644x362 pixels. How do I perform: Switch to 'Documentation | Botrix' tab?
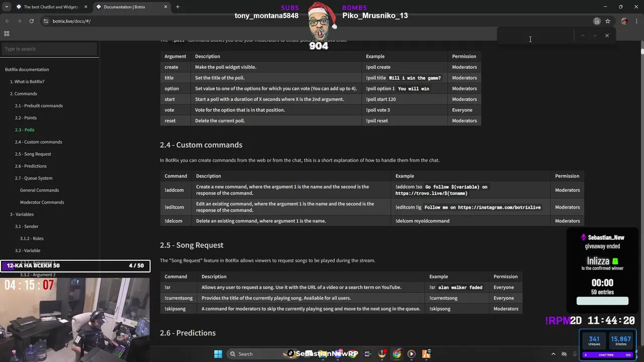(x=132, y=7)
